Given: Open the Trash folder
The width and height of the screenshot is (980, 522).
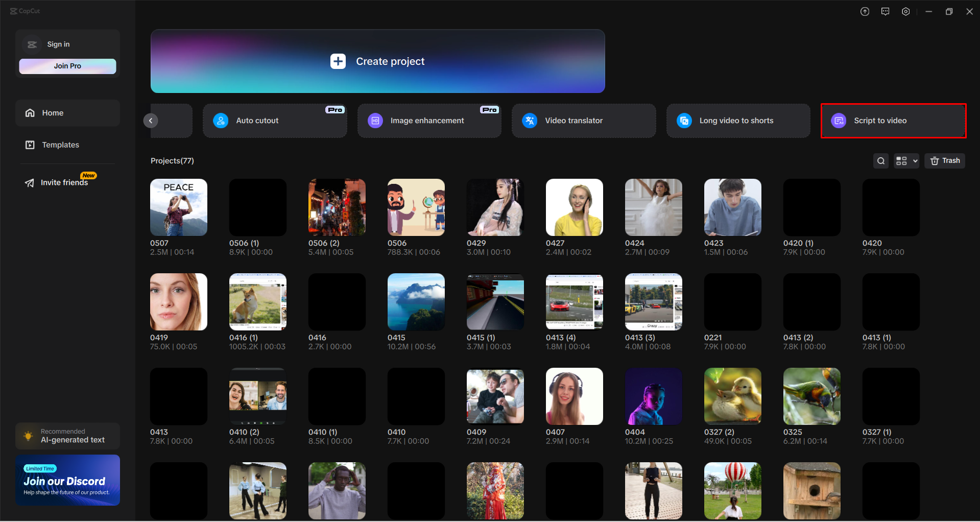Looking at the screenshot, I should 944,160.
